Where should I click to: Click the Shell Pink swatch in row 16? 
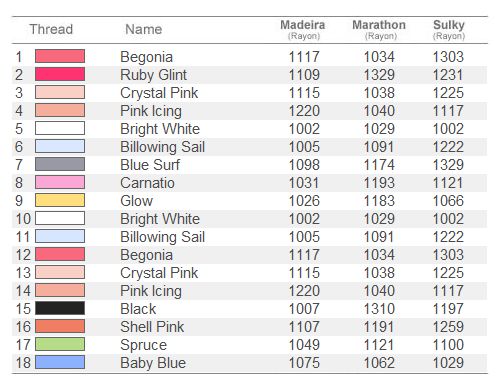point(60,326)
